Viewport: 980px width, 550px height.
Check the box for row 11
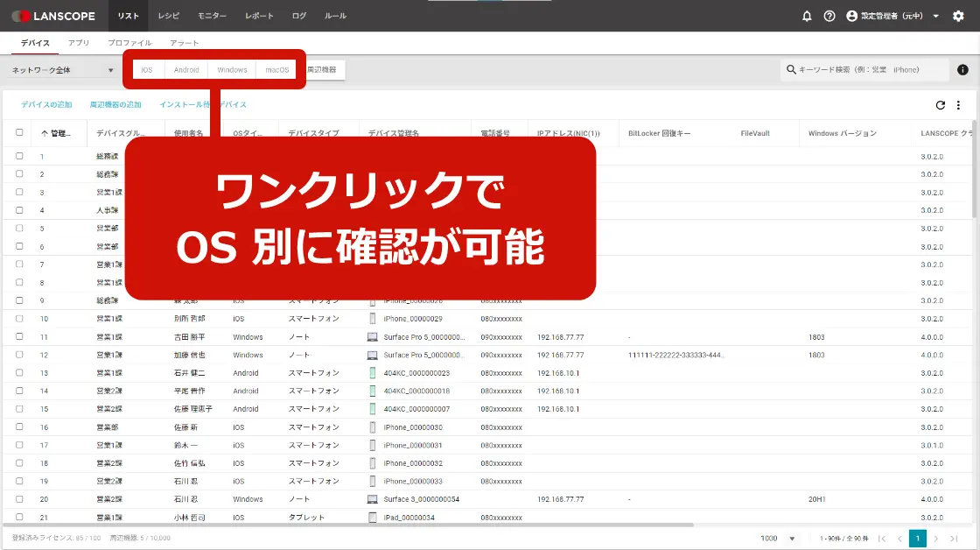(x=19, y=336)
